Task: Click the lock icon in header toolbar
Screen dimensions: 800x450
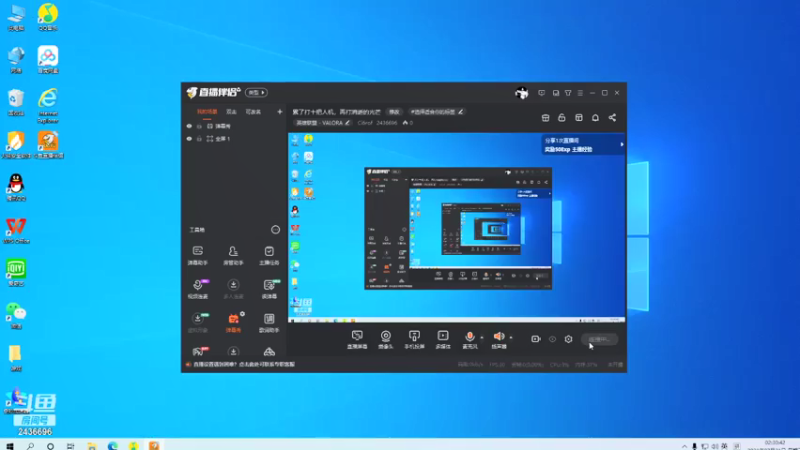Action: click(x=562, y=118)
